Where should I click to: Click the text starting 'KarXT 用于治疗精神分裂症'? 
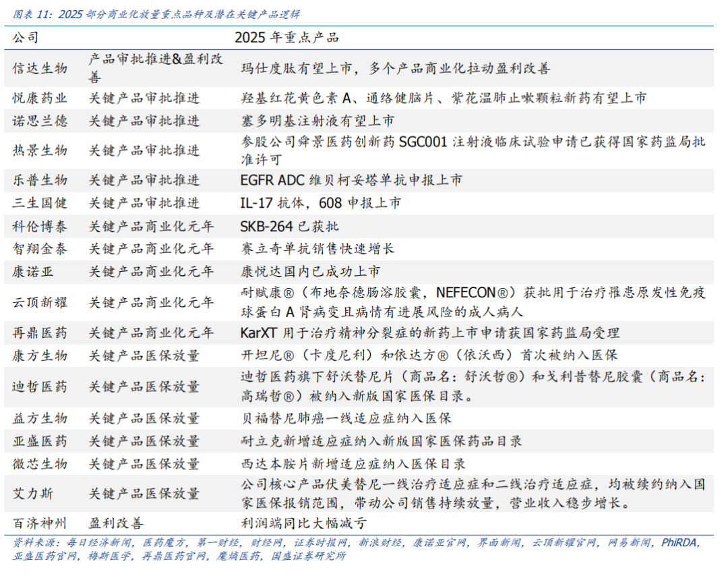pyautogui.click(x=430, y=333)
